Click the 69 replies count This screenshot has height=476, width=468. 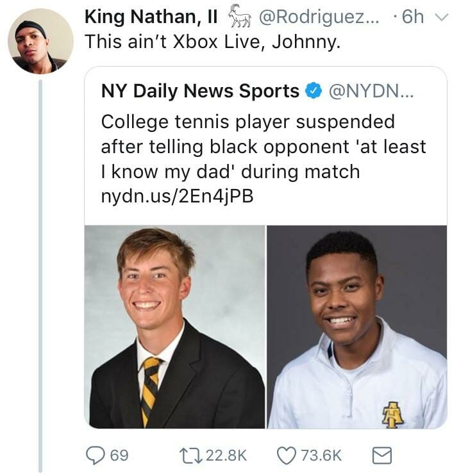pos(119,455)
